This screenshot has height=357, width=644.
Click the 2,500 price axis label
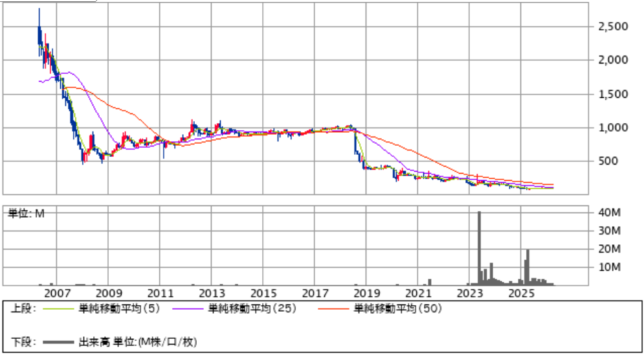pyautogui.click(x=612, y=27)
